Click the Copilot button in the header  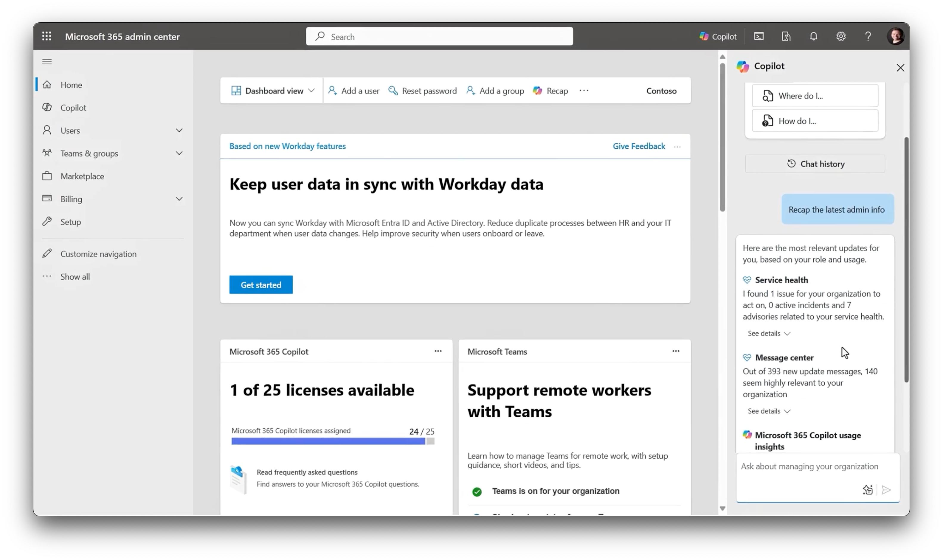coord(718,37)
